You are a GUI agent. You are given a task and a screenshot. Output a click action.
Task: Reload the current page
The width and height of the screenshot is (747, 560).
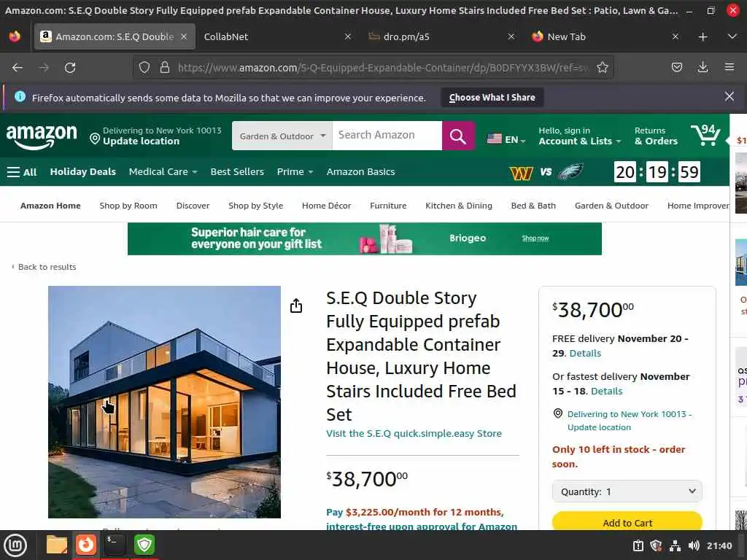click(70, 68)
